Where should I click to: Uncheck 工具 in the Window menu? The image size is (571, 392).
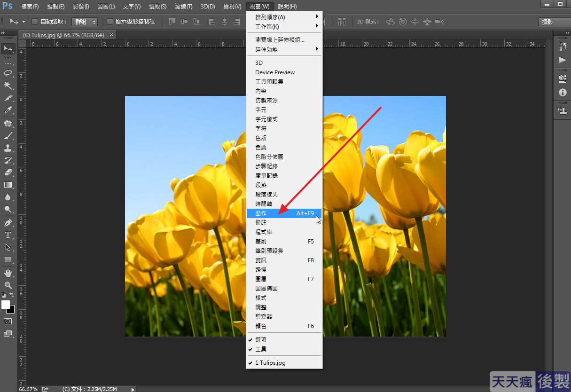tap(284, 349)
